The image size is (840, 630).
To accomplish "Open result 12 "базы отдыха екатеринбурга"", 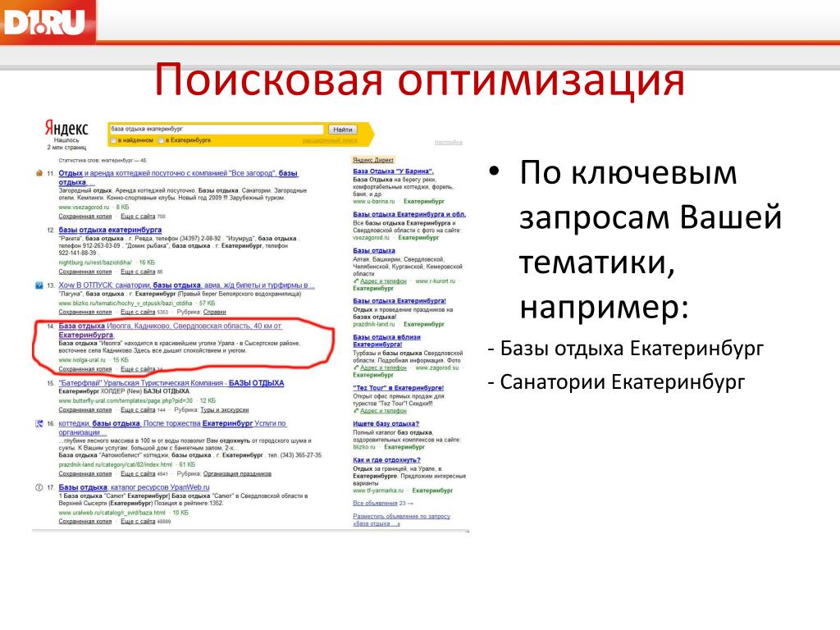I will coord(110,230).
